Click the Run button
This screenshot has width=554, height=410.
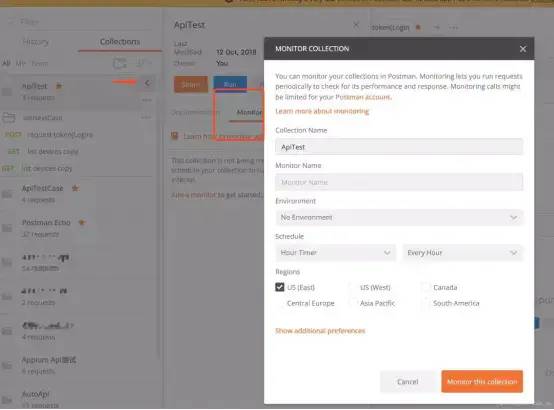230,84
